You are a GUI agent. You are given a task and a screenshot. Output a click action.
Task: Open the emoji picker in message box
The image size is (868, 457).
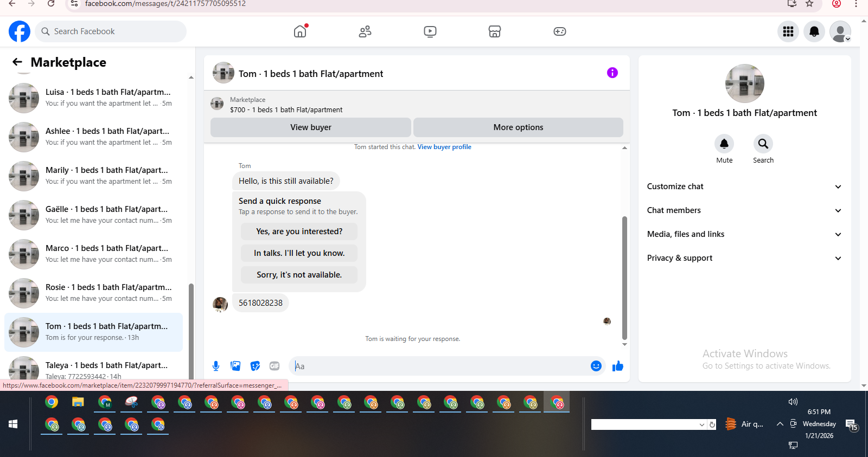pos(596,366)
